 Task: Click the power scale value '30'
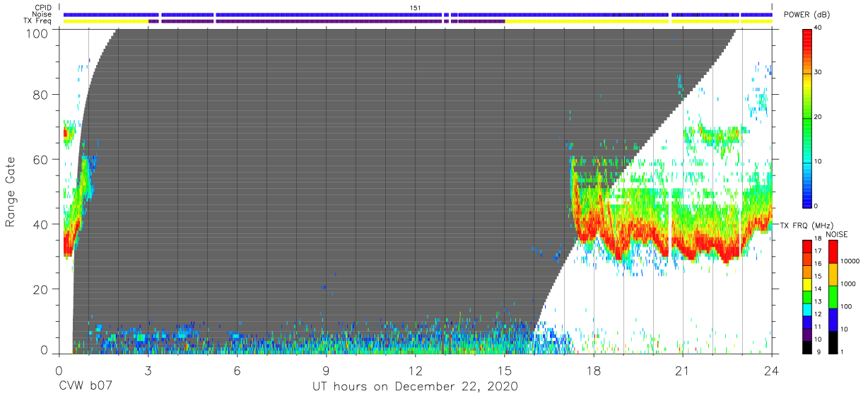pyautogui.click(x=818, y=73)
